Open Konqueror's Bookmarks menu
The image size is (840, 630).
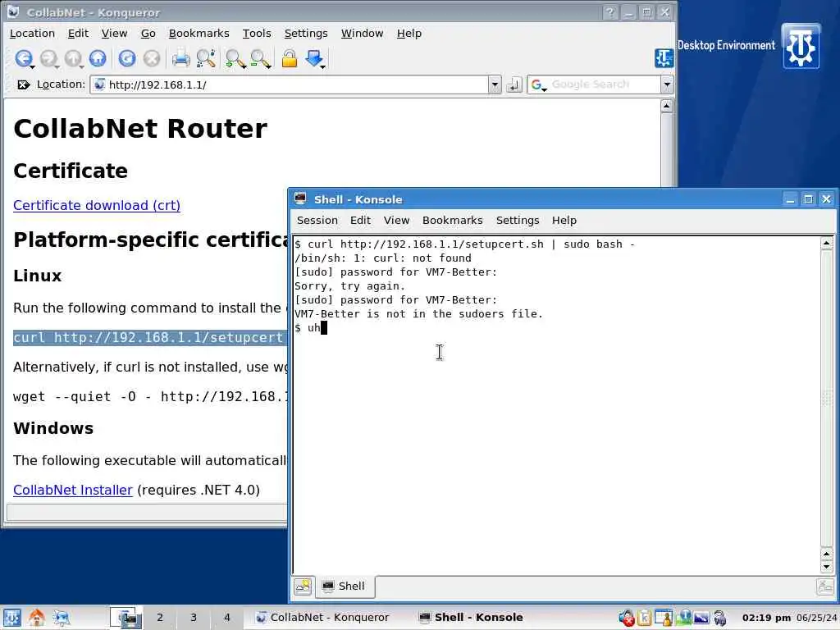199,33
